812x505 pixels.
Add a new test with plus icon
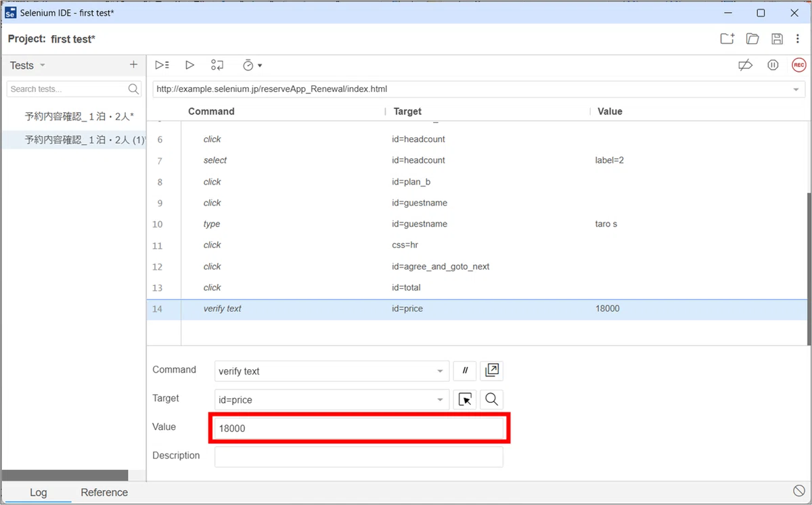click(x=133, y=65)
